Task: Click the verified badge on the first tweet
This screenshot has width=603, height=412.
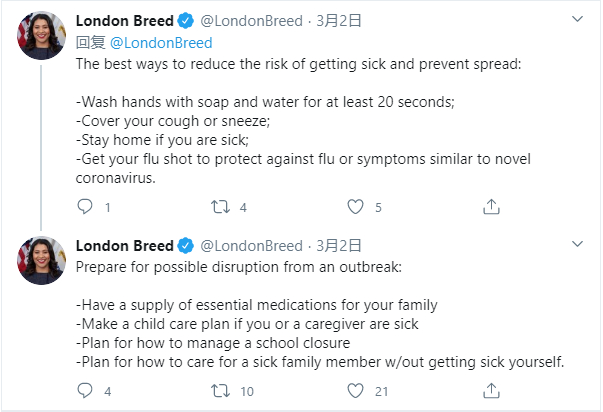Action: point(186,21)
